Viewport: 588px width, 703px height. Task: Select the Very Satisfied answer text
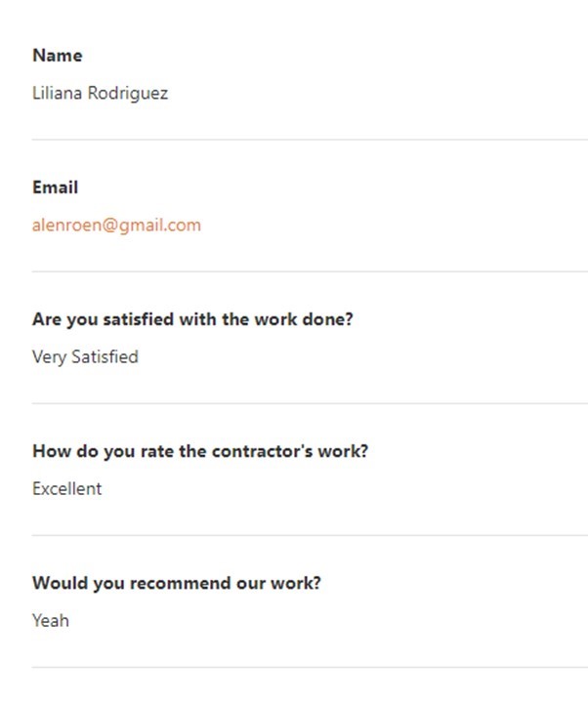click(x=85, y=357)
